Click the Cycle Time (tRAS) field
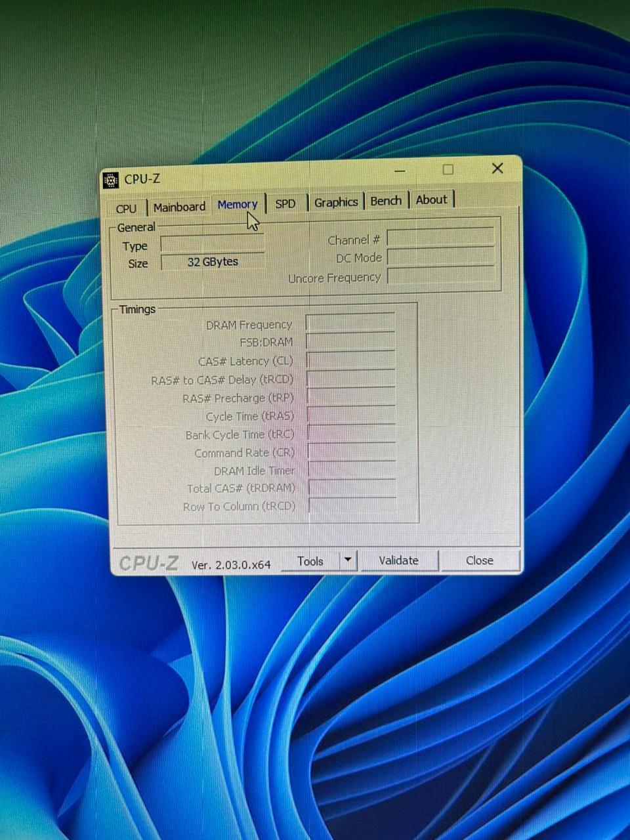This screenshot has height=840, width=630. [x=351, y=415]
